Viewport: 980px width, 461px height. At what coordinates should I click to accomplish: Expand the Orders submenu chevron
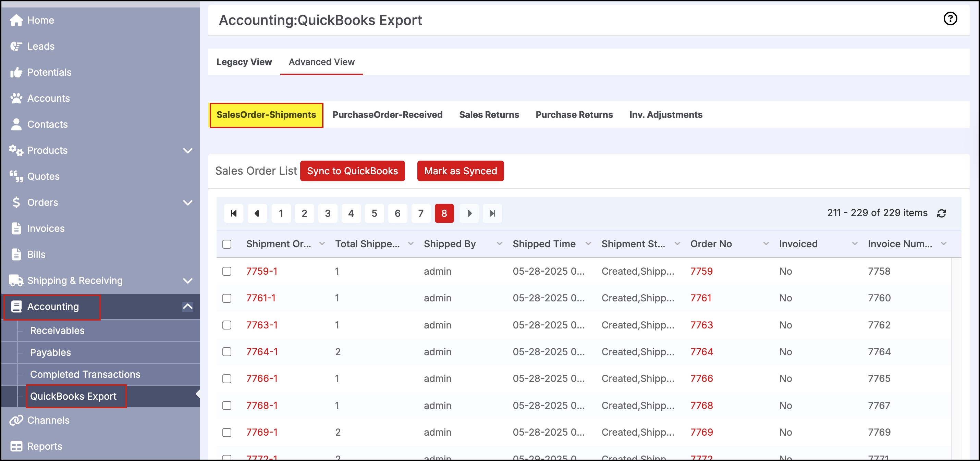(187, 203)
